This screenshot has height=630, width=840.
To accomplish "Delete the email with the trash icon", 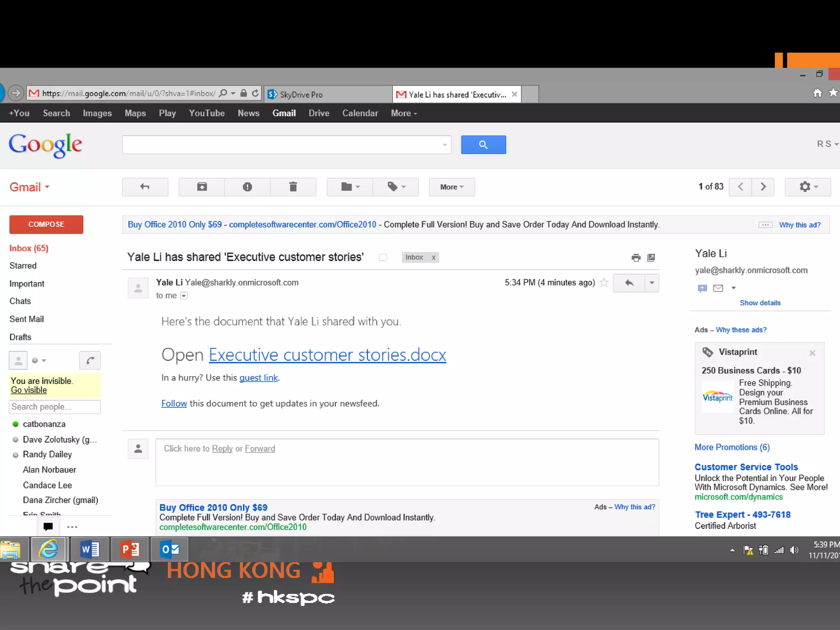I will tap(293, 187).
